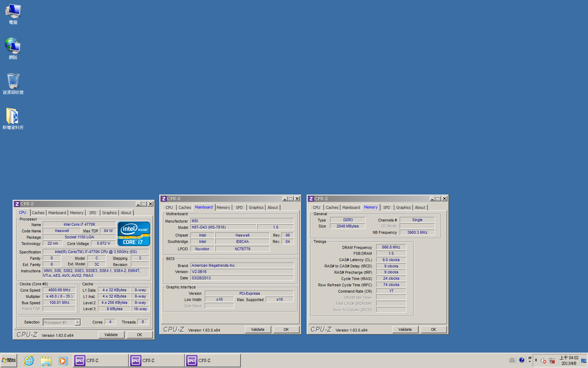This screenshot has width=588, height=368.
Task: Open Windows Explorer folder in taskbar
Action: (46, 360)
